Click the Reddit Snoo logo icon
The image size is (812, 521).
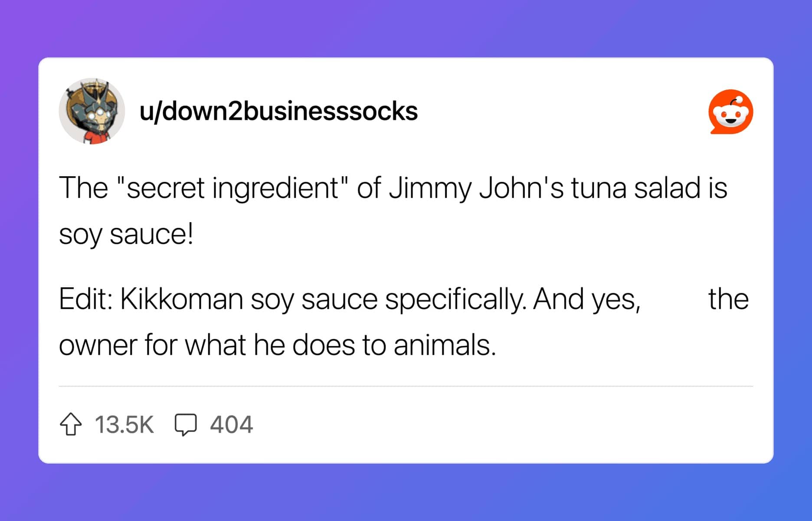(731, 111)
